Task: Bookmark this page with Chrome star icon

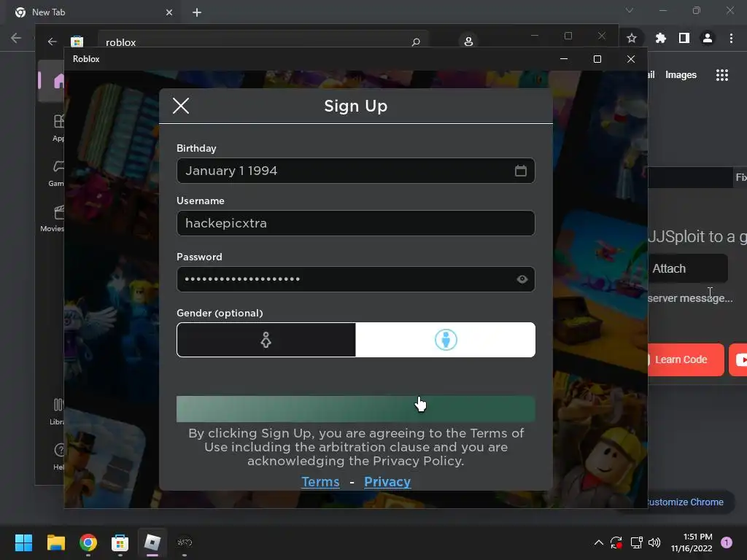Action: (x=632, y=38)
